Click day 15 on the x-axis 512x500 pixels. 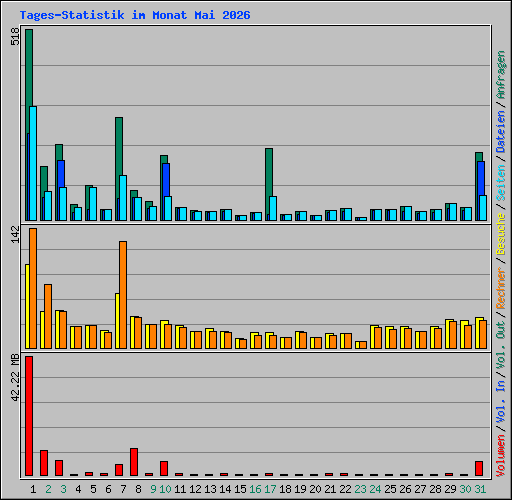click(x=240, y=489)
